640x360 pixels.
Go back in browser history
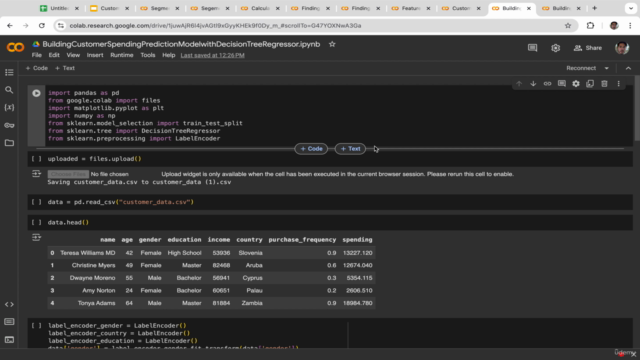(x=10, y=25)
